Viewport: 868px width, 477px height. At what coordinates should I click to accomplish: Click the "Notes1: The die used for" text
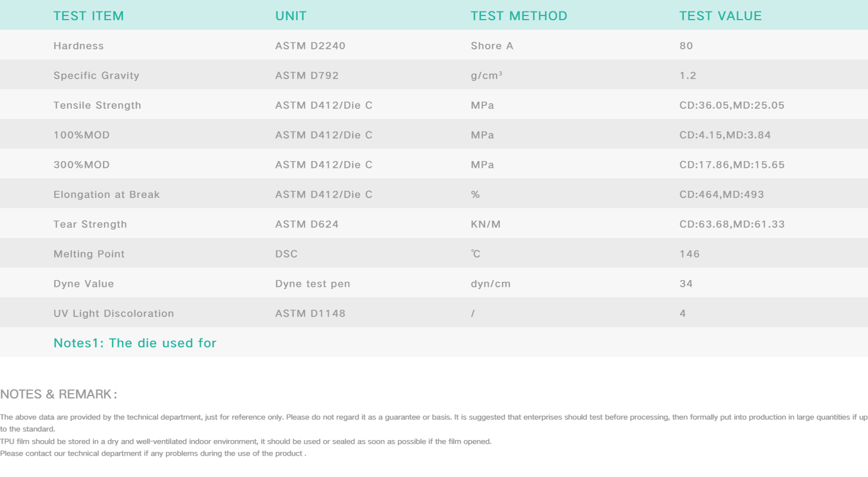click(x=135, y=343)
